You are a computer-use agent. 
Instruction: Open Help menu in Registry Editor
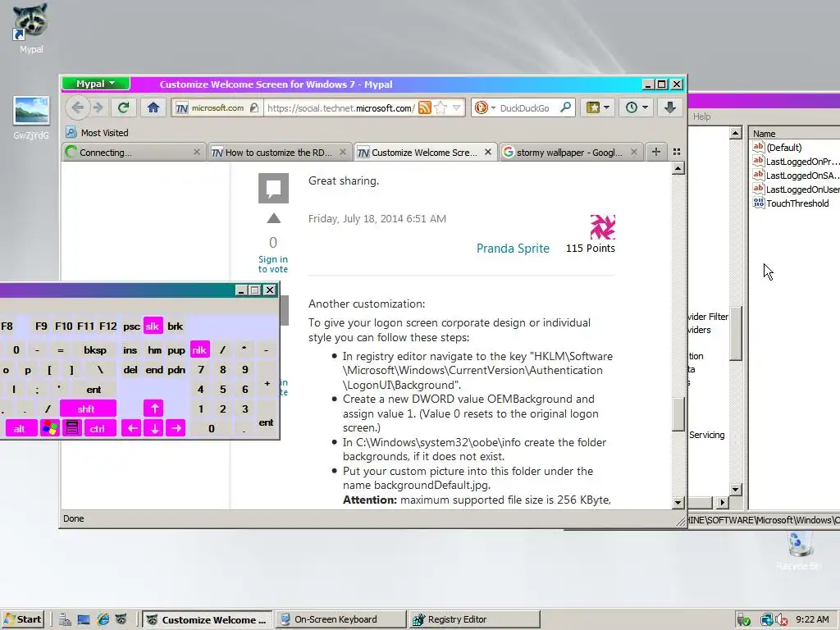point(702,116)
